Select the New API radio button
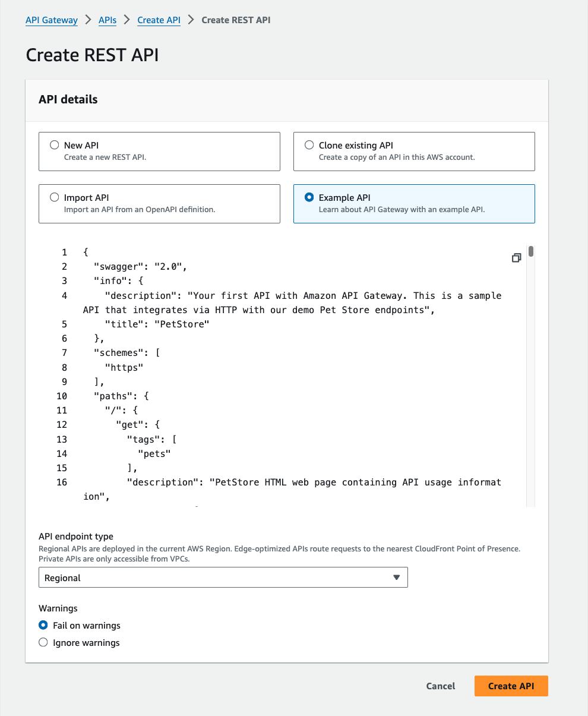The width and height of the screenshot is (588, 716). (x=54, y=144)
